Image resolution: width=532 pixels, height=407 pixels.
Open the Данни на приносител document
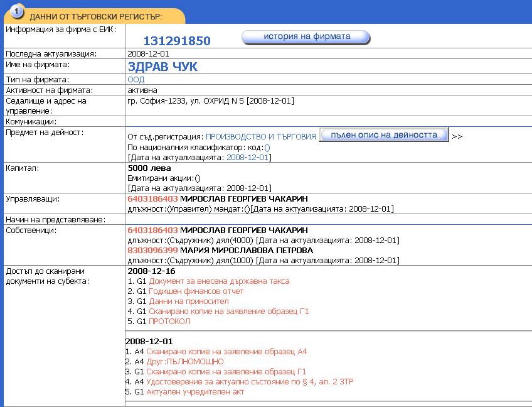pos(189,301)
